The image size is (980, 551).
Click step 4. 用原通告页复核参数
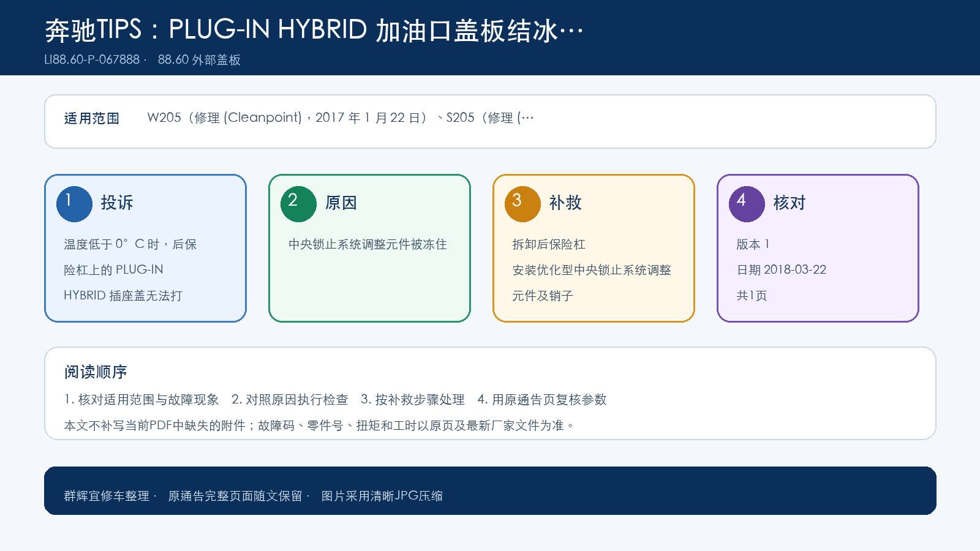click(x=542, y=400)
